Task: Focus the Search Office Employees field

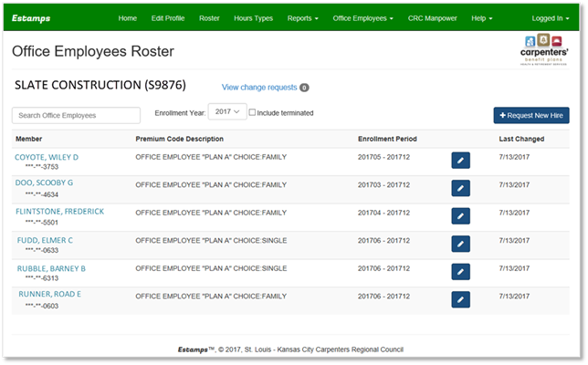Action: click(76, 116)
